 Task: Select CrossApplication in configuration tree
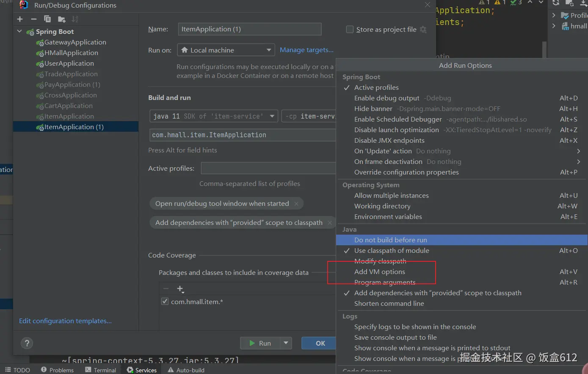point(76,95)
